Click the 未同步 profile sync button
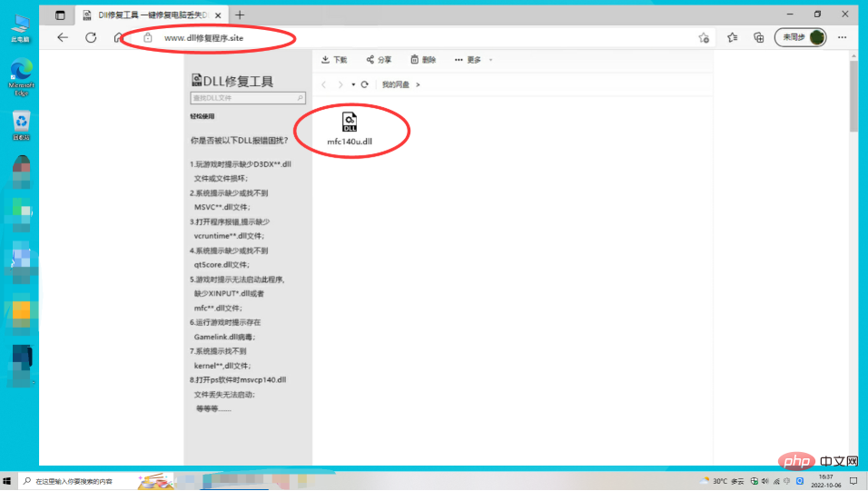 (800, 37)
